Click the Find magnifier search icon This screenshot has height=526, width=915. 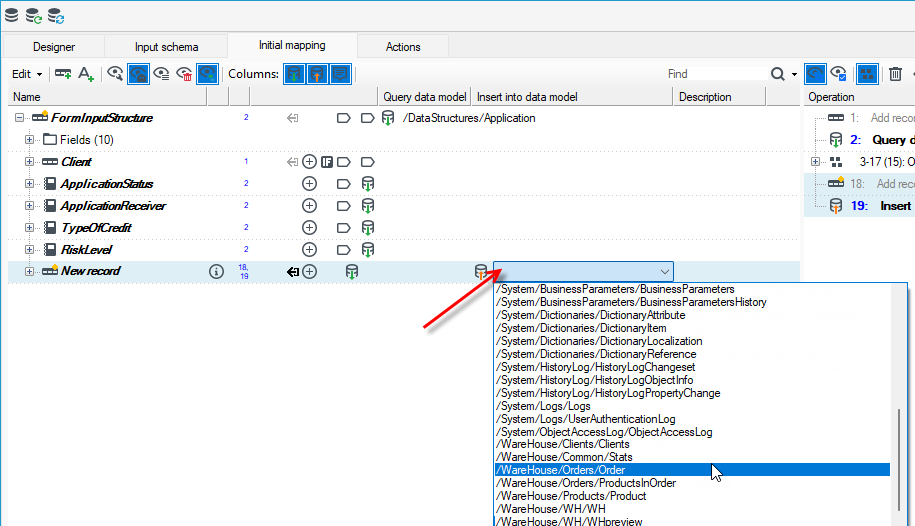click(x=777, y=74)
